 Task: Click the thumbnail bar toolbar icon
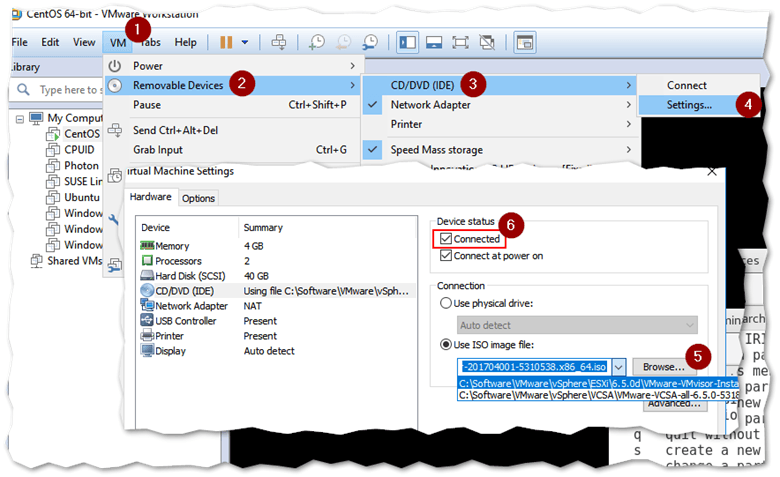(x=434, y=42)
